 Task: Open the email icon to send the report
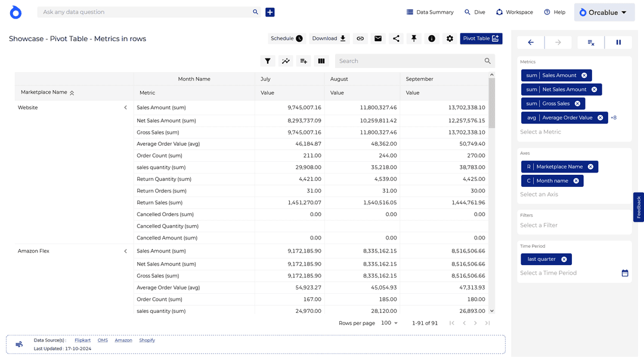click(378, 38)
